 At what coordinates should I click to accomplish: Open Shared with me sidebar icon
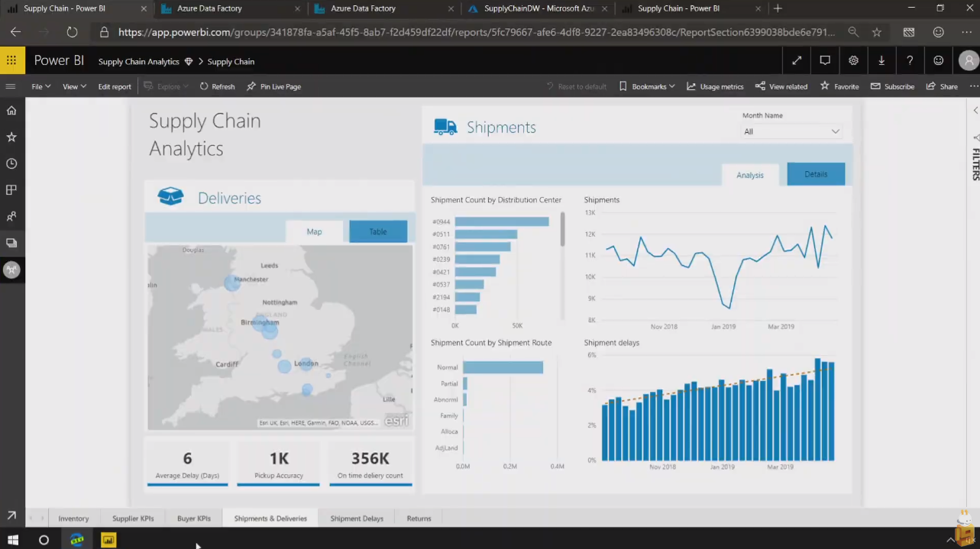[x=11, y=217]
